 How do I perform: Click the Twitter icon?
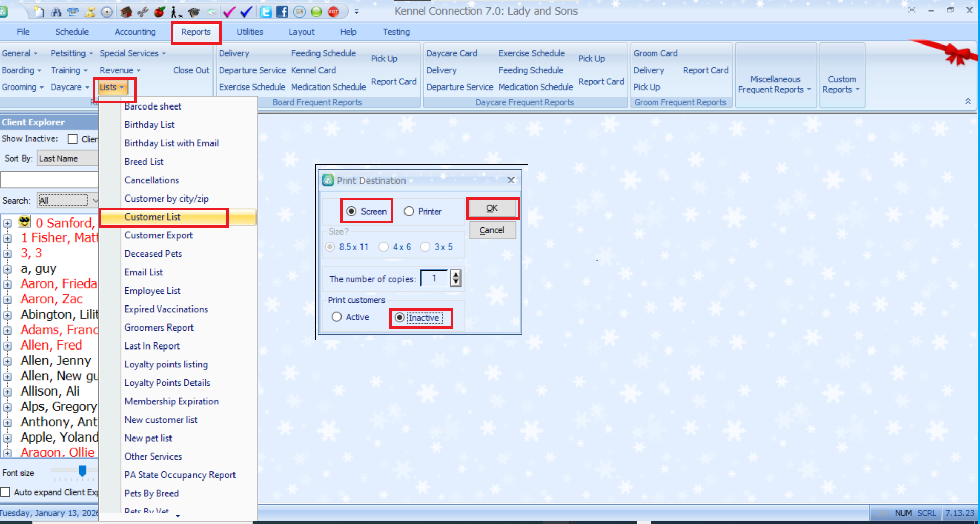click(x=265, y=11)
